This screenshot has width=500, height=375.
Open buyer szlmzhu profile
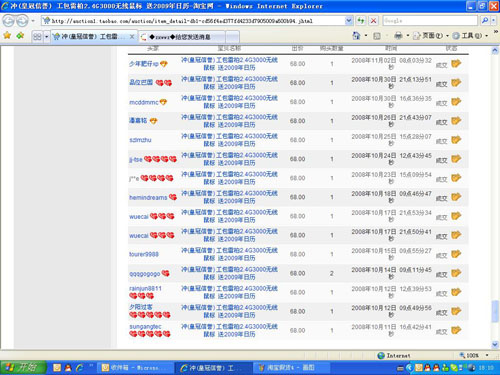140,140
